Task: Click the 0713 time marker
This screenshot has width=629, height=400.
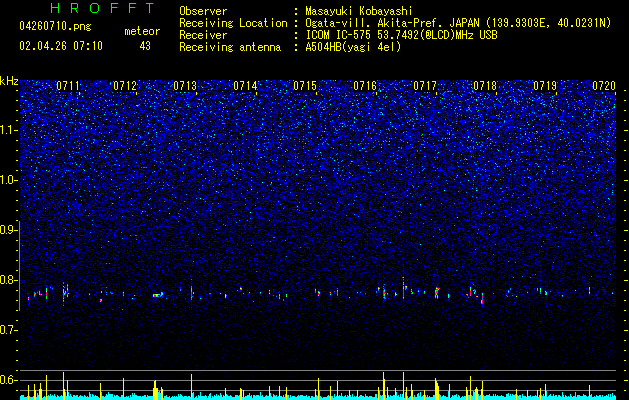Action: [185, 86]
